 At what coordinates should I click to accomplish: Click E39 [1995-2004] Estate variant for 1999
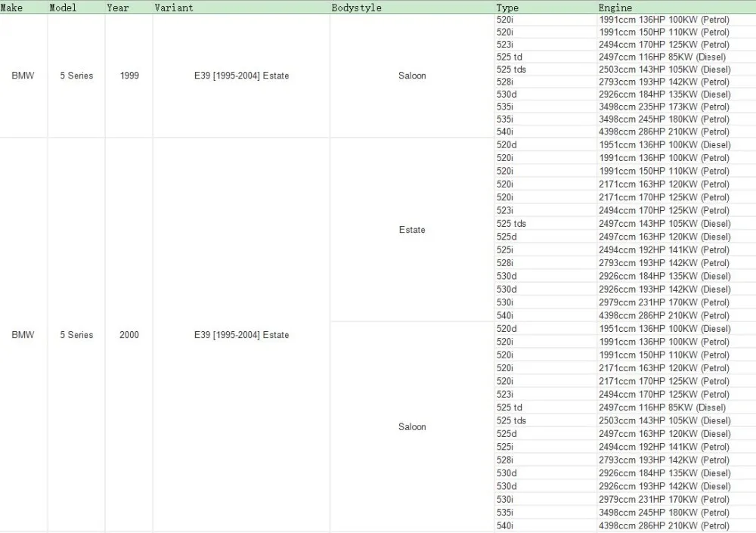click(242, 76)
